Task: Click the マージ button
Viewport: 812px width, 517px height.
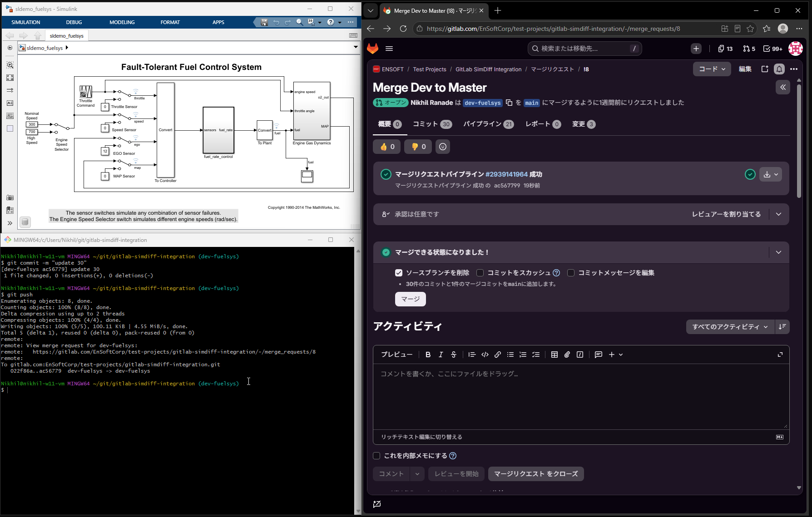Action: click(411, 299)
